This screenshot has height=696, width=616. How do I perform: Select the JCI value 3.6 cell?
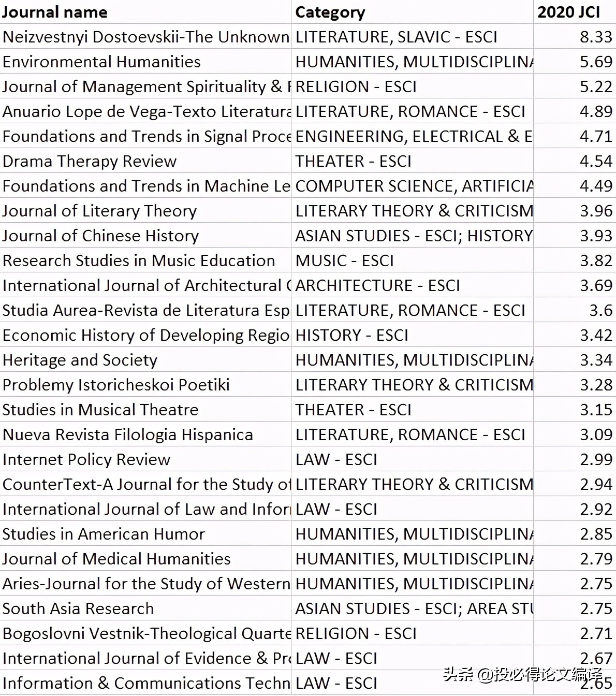point(600,311)
